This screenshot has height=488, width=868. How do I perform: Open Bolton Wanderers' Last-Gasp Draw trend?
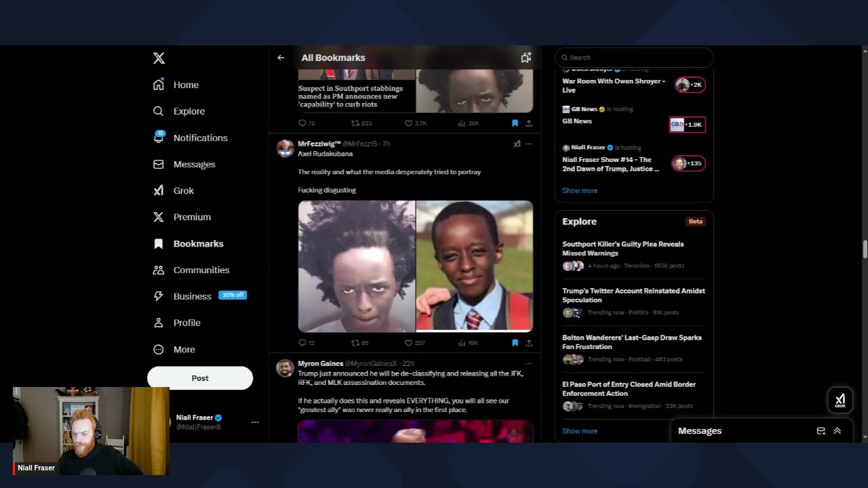pos(632,342)
